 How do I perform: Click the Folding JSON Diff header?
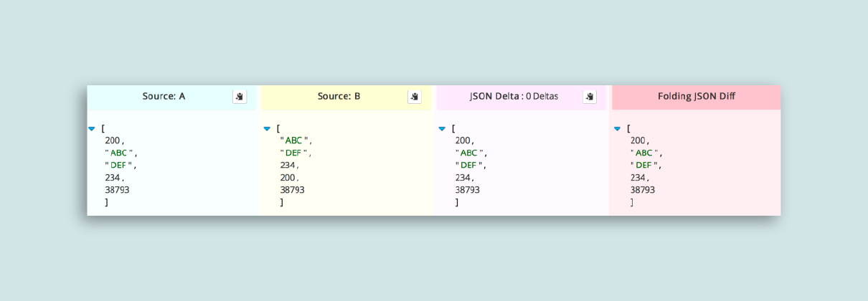(x=696, y=96)
